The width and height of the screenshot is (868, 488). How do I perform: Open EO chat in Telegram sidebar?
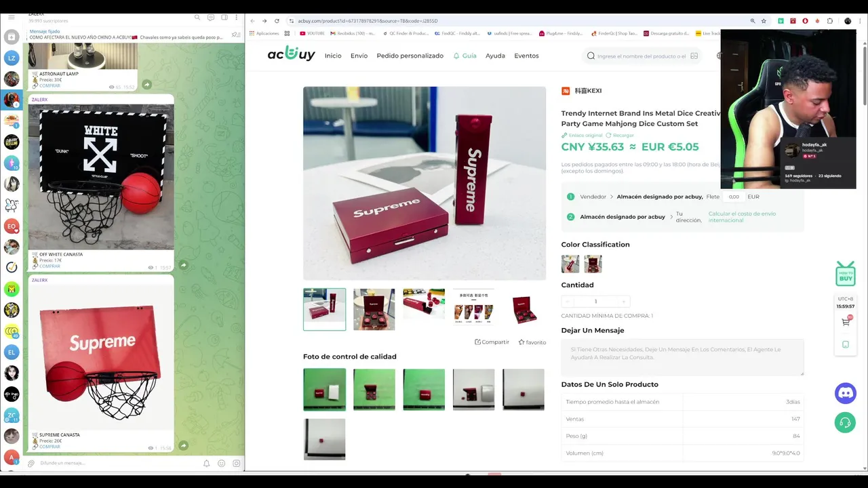tap(12, 226)
